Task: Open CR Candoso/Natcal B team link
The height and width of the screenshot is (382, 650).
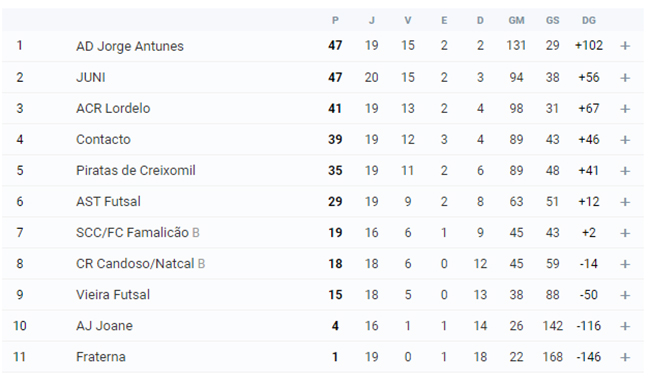Action: [141, 264]
